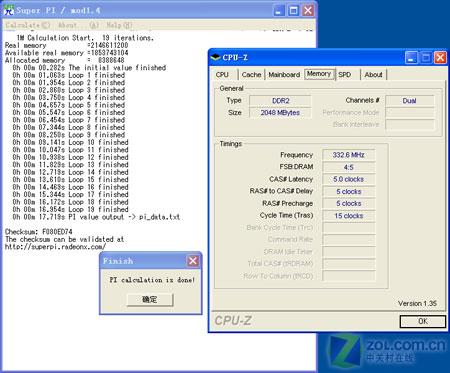The image size is (450, 373).
Task: Click the DDR2 memory type field
Action: point(280,101)
